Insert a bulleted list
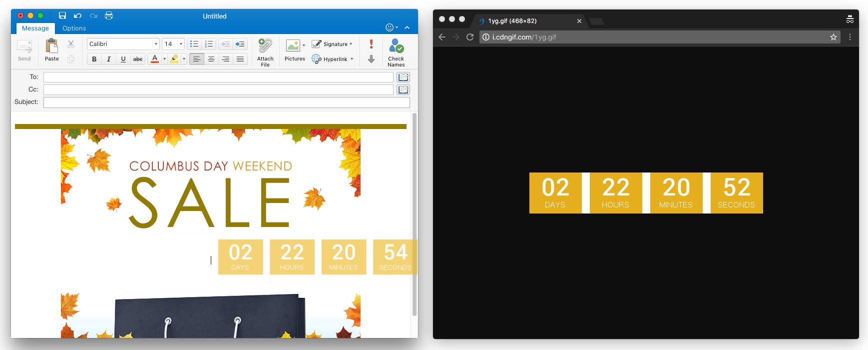Viewport: 868px width, 350px height. click(x=194, y=44)
